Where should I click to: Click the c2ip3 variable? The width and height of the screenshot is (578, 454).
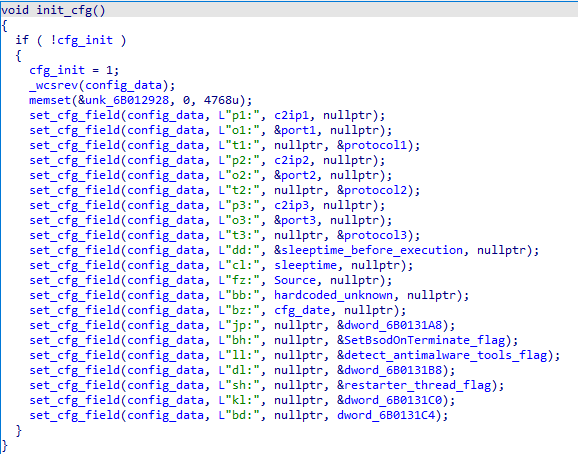[291, 205]
